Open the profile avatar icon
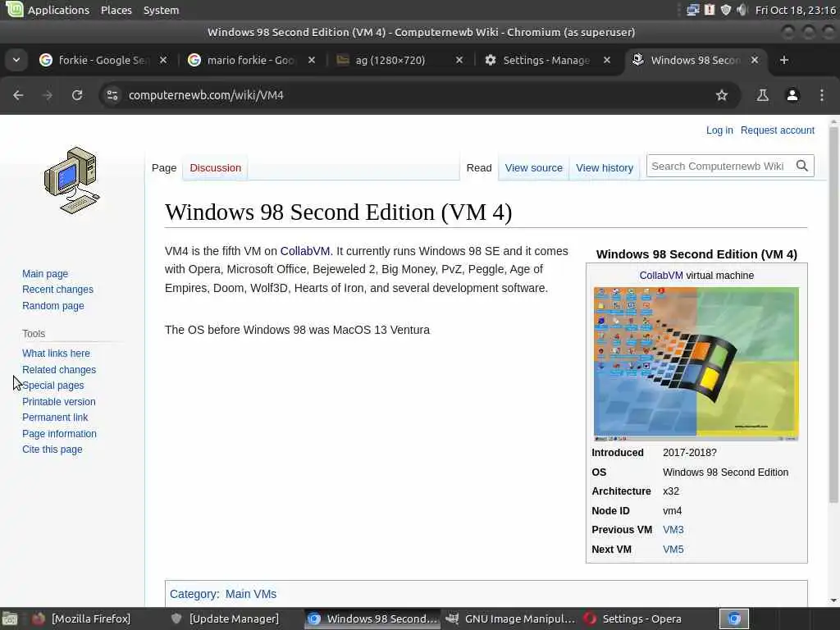Viewport: 840px width, 630px height. [x=792, y=95]
